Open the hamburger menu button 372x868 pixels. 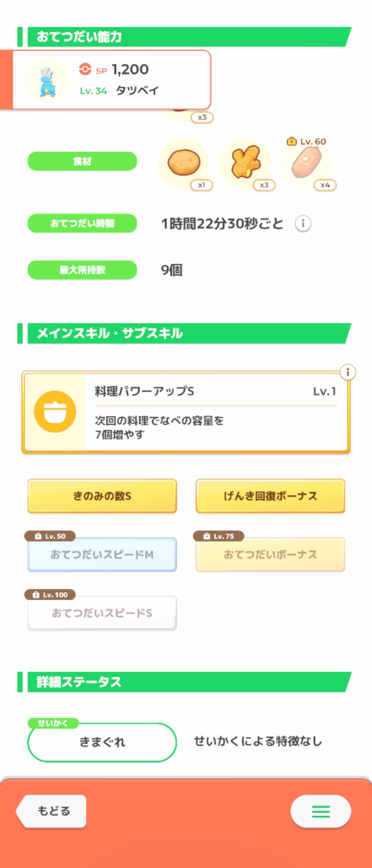pyautogui.click(x=321, y=811)
